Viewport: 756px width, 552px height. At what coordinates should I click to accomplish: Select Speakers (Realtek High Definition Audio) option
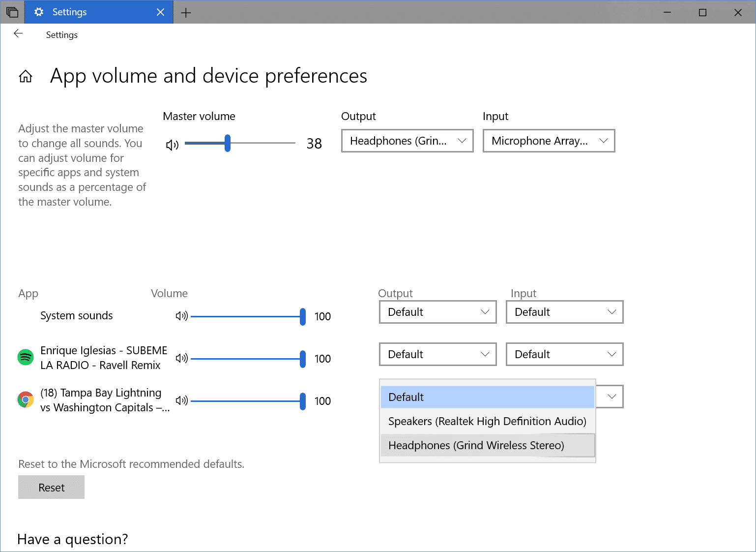[x=487, y=421]
